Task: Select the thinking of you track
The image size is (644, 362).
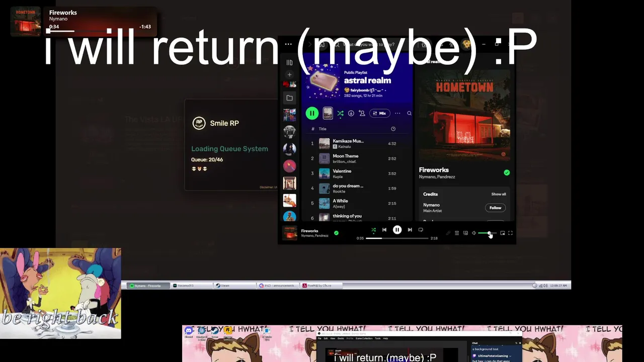Action: coord(357,217)
